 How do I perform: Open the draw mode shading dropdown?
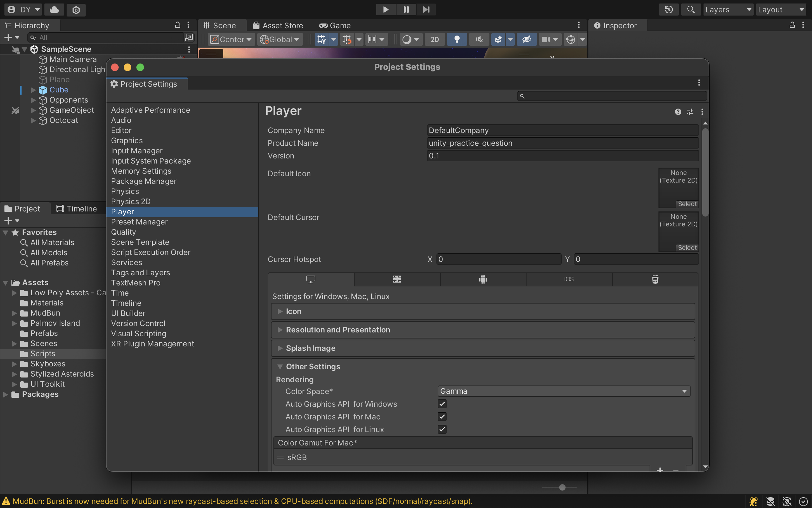pyautogui.click(x=411, y=39)
